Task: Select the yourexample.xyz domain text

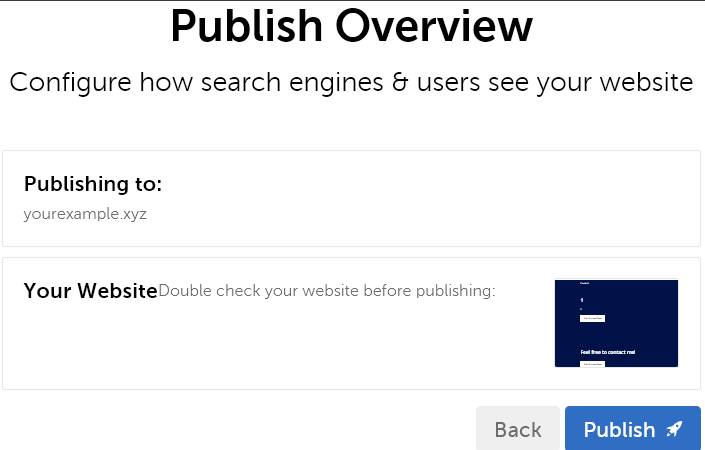Action: (x=85, y=214)
